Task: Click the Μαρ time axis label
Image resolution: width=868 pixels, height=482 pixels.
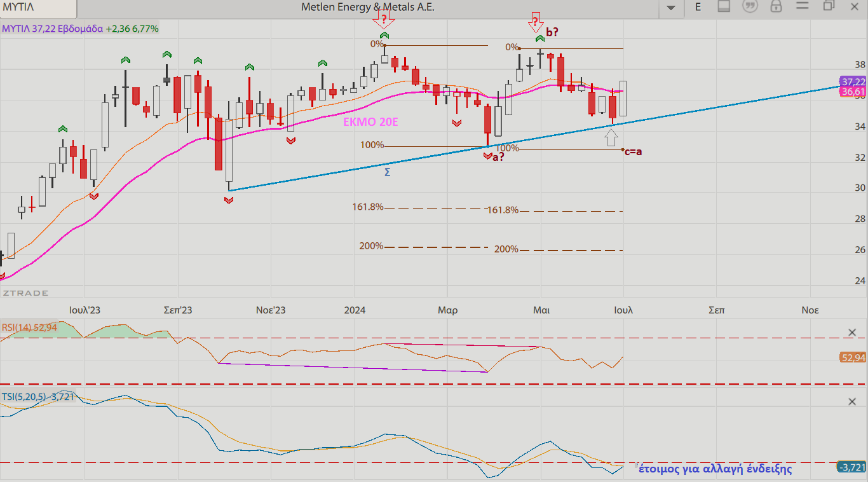Action: pyautogui.click(x=448, y=310)
